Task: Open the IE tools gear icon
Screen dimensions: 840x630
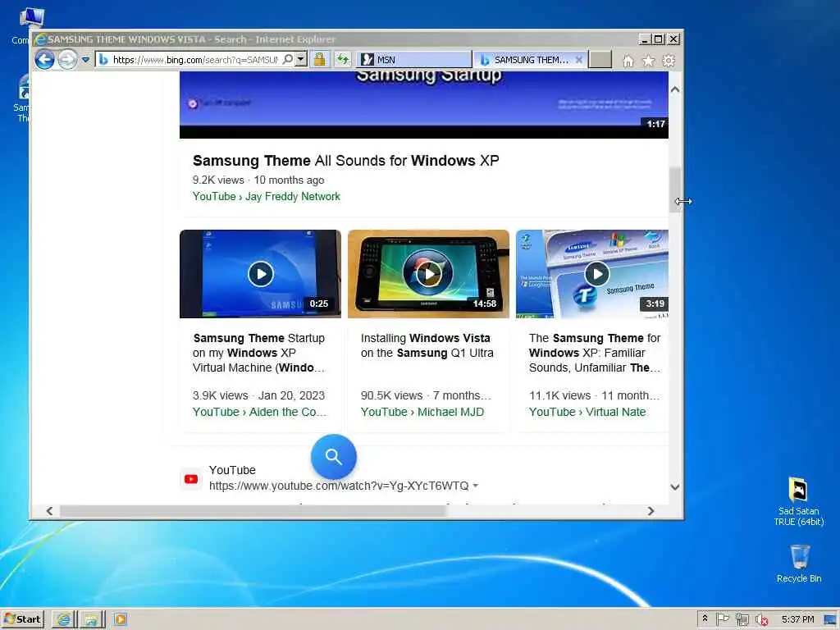Action: click(669, 61)
